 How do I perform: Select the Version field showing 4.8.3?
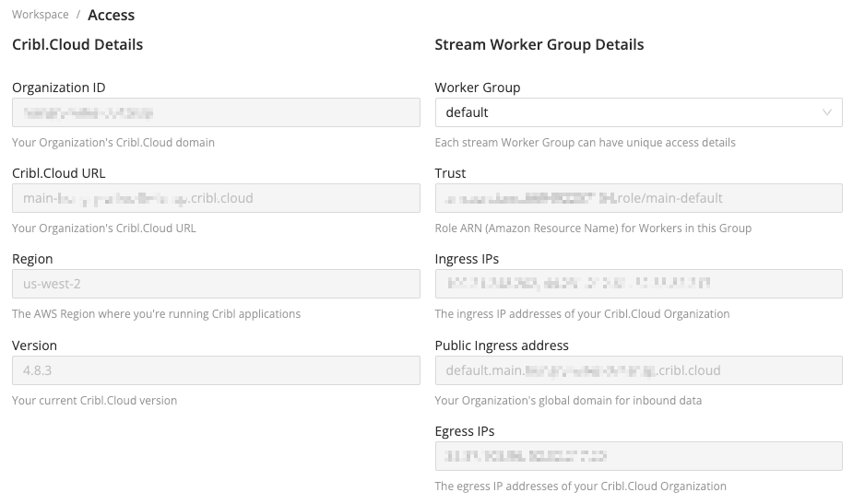[216, 370]
